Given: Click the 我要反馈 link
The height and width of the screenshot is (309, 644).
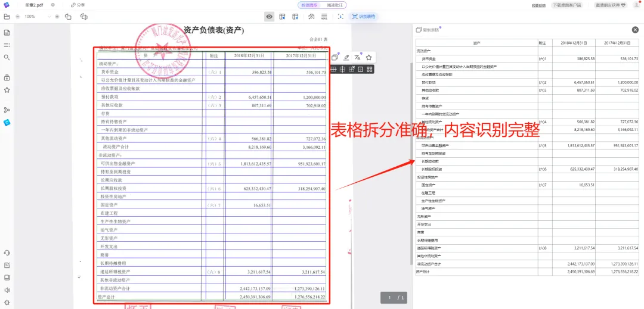Looking at the screenshot, I should (x=538, y=5).
